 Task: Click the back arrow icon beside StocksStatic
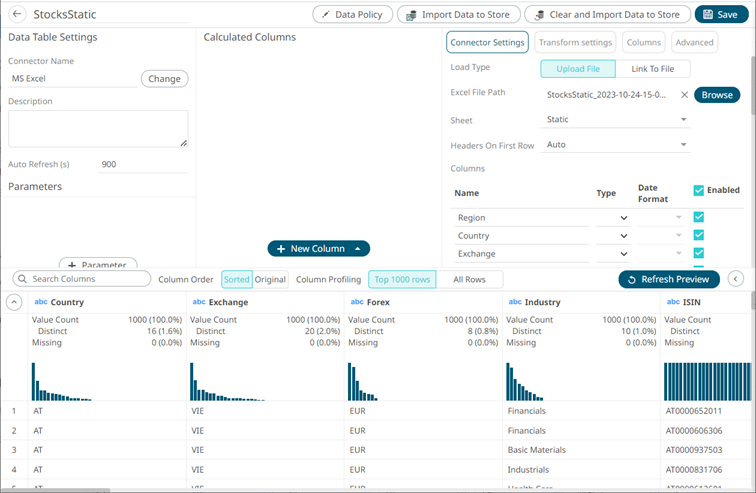pyautogui.click(x=16, y=15)
